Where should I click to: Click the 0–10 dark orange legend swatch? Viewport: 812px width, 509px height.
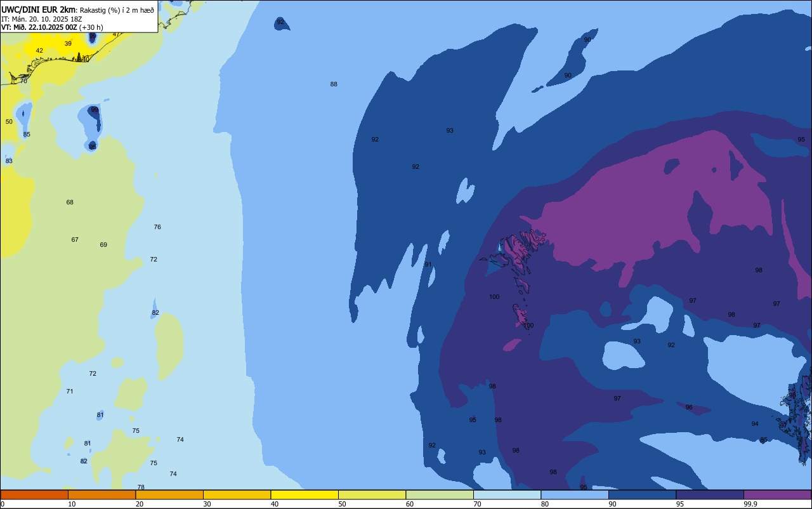point(34,494)
